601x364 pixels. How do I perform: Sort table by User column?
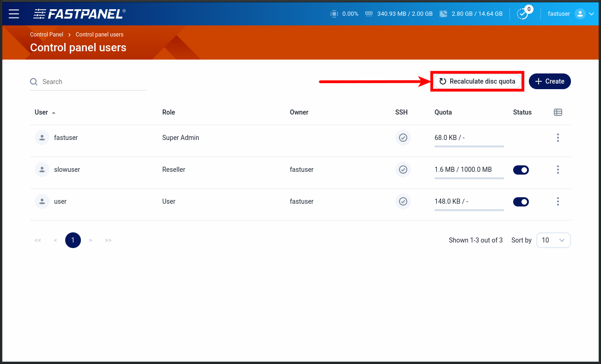pyautogui.click(x=45, y=112)
